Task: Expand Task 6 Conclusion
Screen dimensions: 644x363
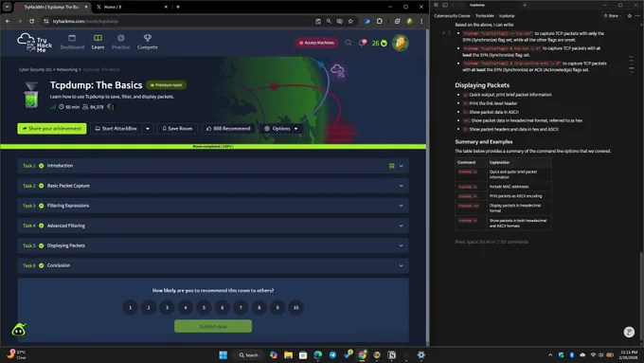Action: (x=213, y=265)
